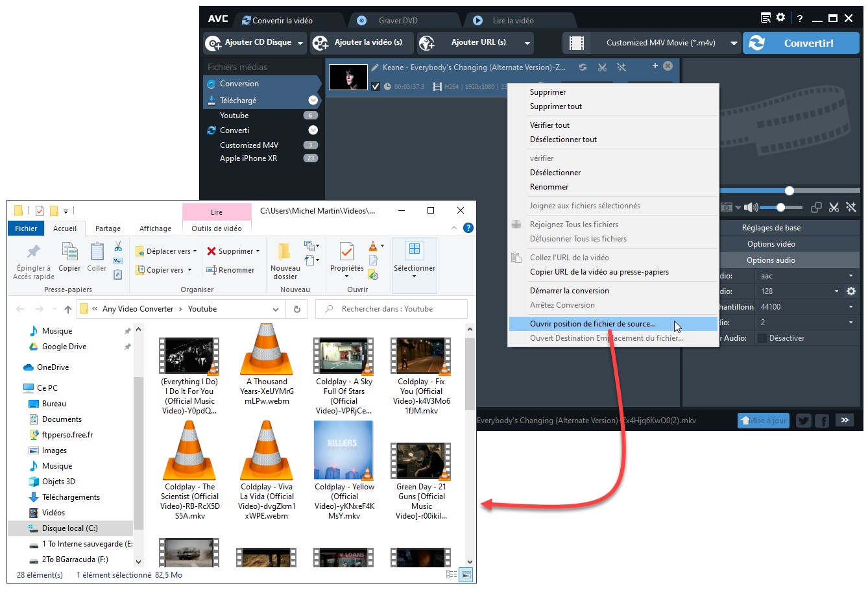Click the scissors clip icon on Keane video
Screen dimensions: 868x590
pos(602,67)
